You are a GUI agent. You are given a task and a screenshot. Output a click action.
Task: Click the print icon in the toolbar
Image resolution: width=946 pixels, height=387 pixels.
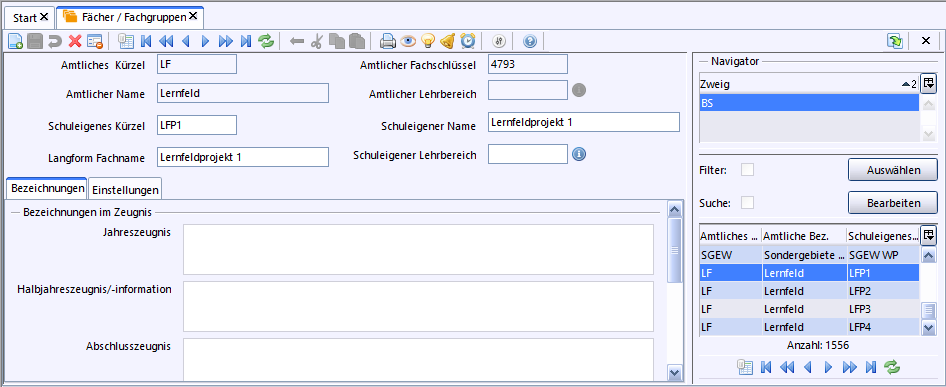(387, 41)
